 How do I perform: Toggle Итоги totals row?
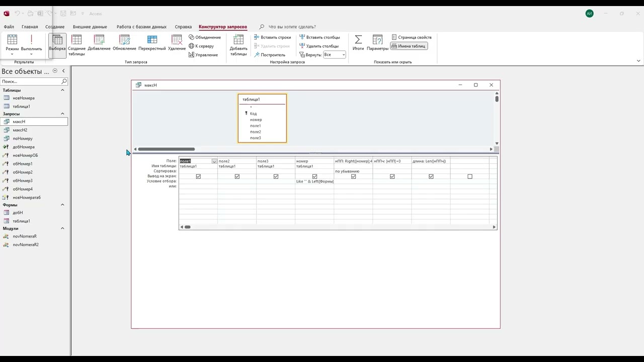click(x=358, y=43)
